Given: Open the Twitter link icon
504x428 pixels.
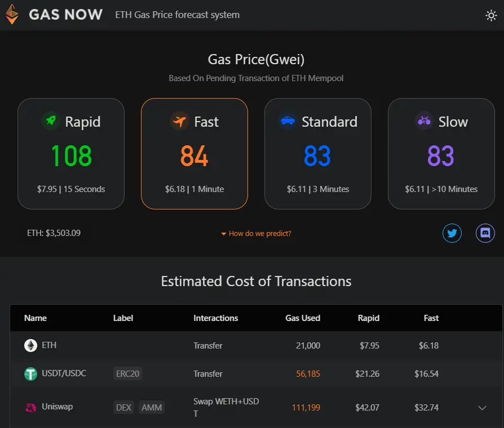Looking at the screenshot, I should tap(452, 233).
